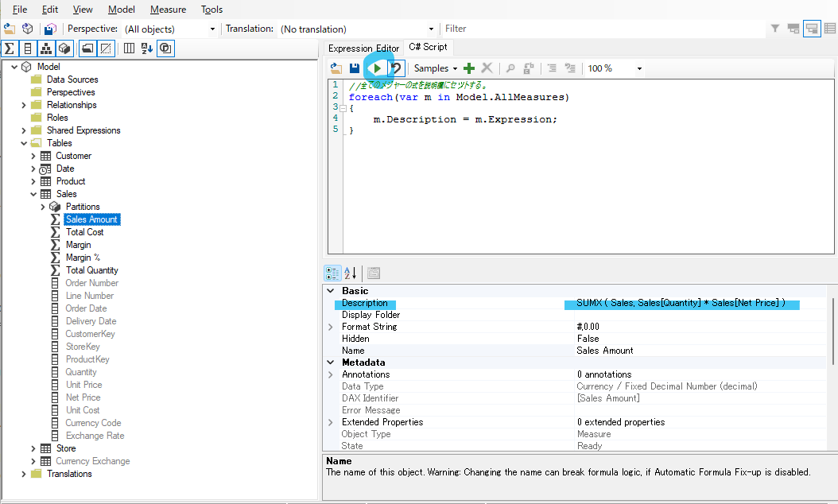Image resolution: width=838 pixels, height=504 pixels.
Task: Open the Edit menu
Action: tap(50, 10)
